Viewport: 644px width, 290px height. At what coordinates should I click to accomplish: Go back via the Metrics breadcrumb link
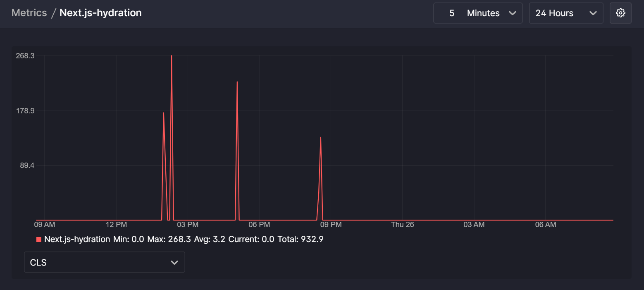pos(29,13)
